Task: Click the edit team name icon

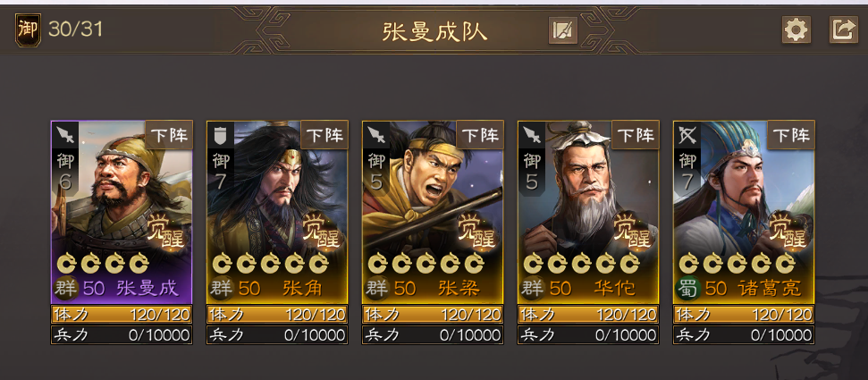Action: click(563, 30)
